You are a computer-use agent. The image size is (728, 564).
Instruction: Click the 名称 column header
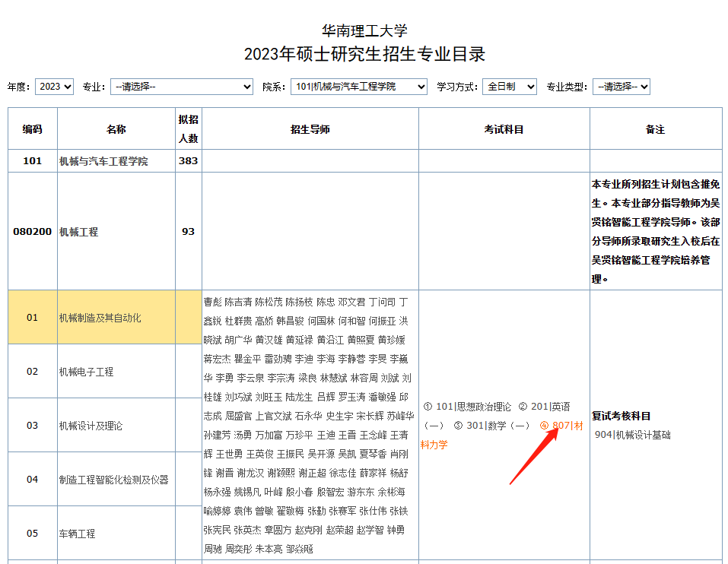116,129
